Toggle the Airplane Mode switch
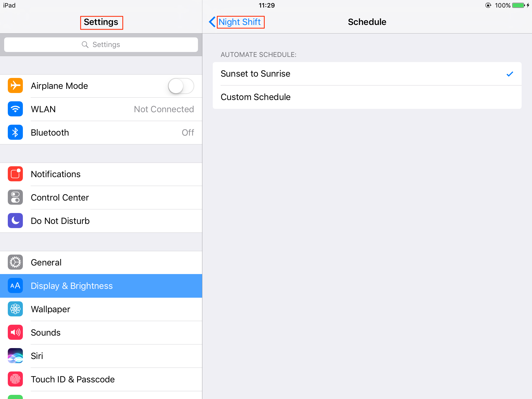The width and height of the screenshot is (532, 399). click(181, 86)
